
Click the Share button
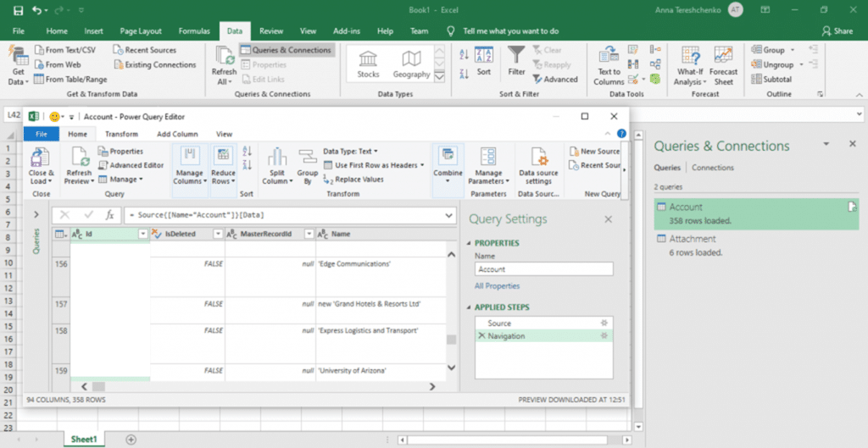(x=837, y=31)
